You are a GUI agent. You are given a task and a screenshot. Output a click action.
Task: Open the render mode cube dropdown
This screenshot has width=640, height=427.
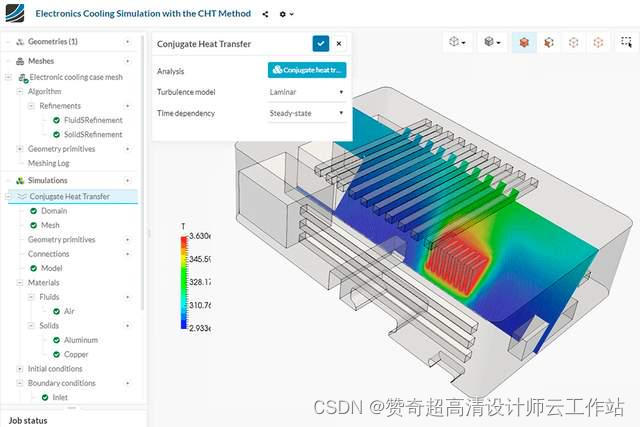(x=492, y=42)
